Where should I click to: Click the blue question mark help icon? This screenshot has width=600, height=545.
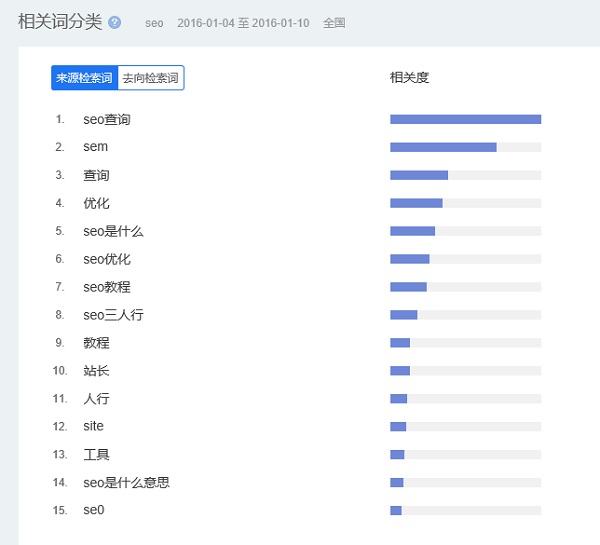click(114, 23)
